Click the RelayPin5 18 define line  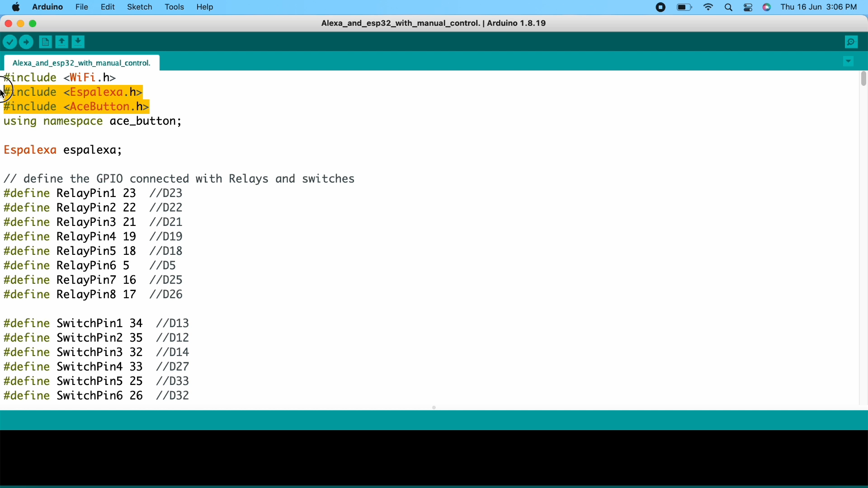[93, 252]
